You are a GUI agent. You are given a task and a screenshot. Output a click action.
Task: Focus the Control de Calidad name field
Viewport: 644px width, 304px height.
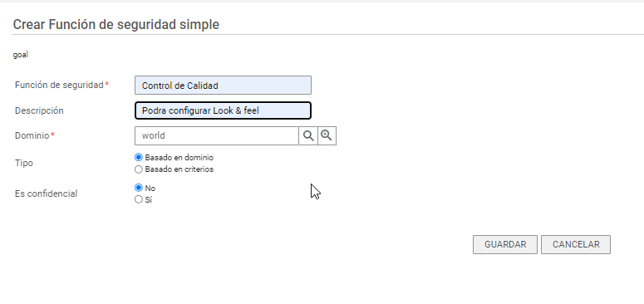point(223,86)
